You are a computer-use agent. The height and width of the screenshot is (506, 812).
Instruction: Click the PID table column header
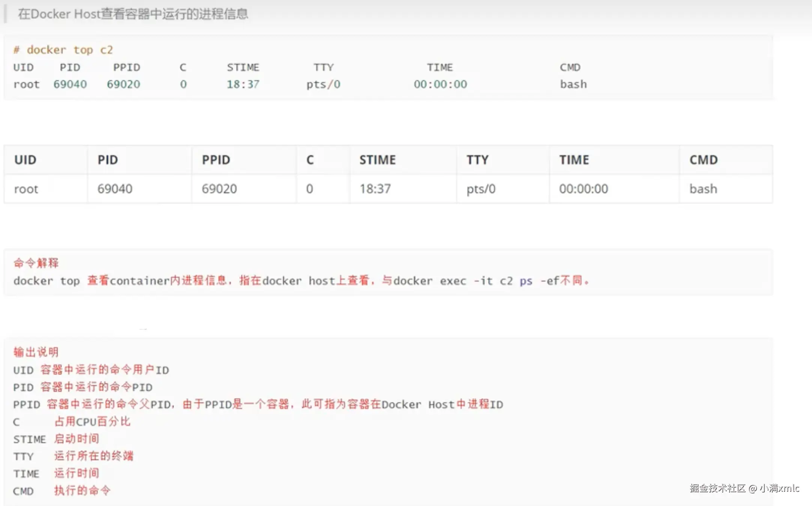point(108,160)
